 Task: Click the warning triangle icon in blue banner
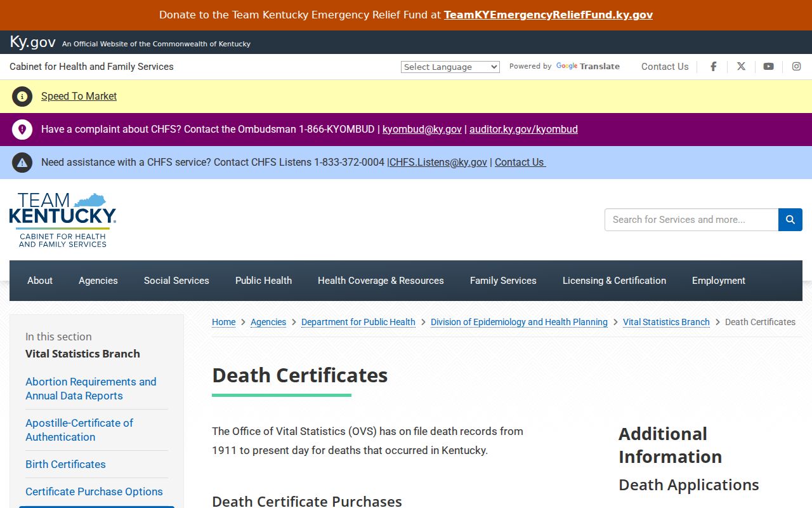pos(22,163)
